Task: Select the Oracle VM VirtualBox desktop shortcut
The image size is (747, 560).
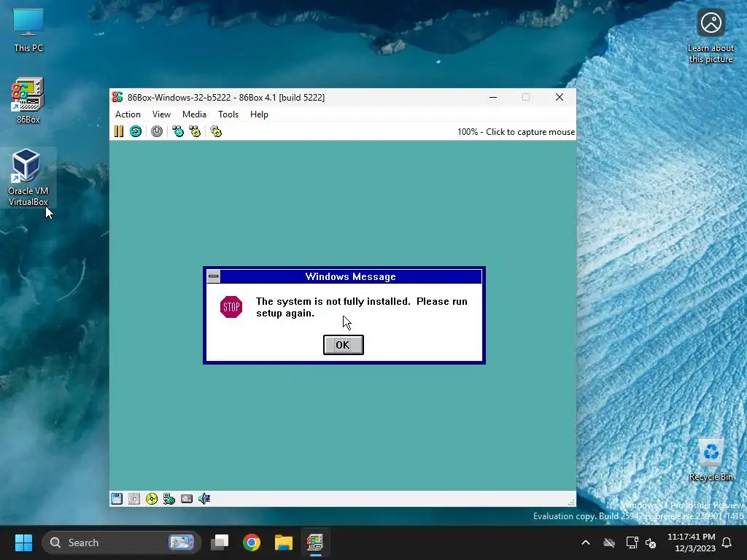Action: pos(28,178)
